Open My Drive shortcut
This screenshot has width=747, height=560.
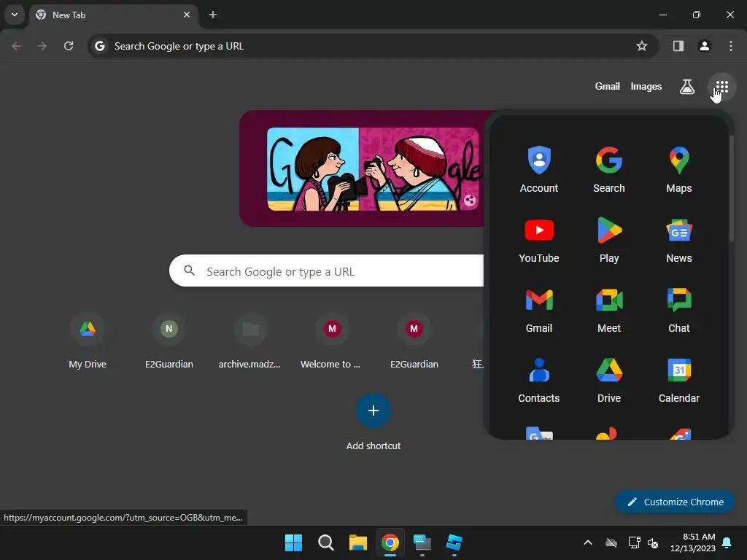pos(88,342)
